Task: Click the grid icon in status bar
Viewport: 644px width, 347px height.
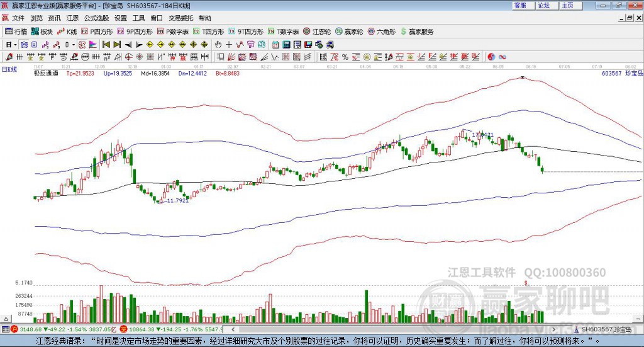Action: point(5,329)
